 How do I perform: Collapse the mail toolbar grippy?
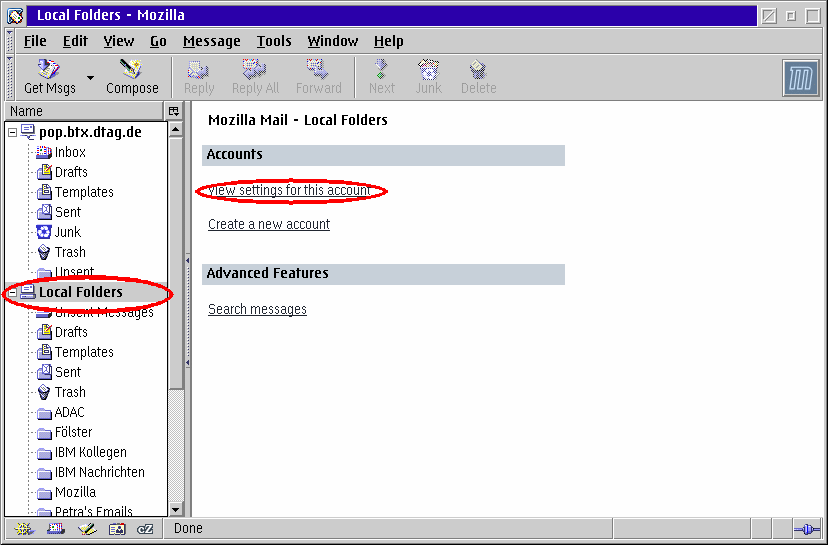click(10, 77)
